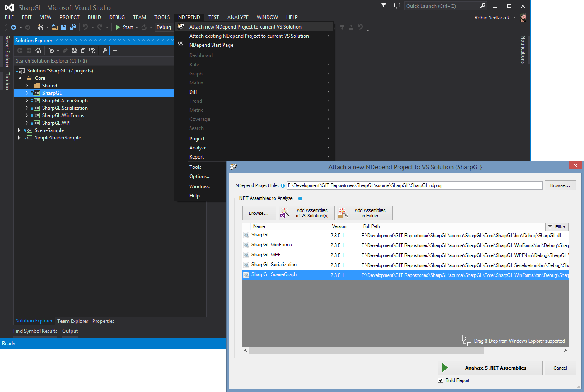This screenshot has height=392, width=584.
Task: Open the Debug configuration dropdown
Action: pyautogui.click(x=164, y=27)
